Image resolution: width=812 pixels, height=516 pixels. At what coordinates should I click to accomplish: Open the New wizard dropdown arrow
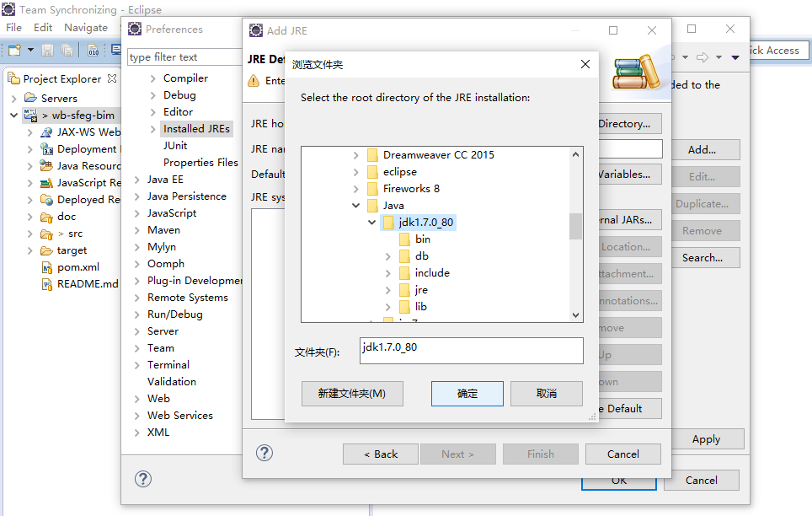coord(30,50)
